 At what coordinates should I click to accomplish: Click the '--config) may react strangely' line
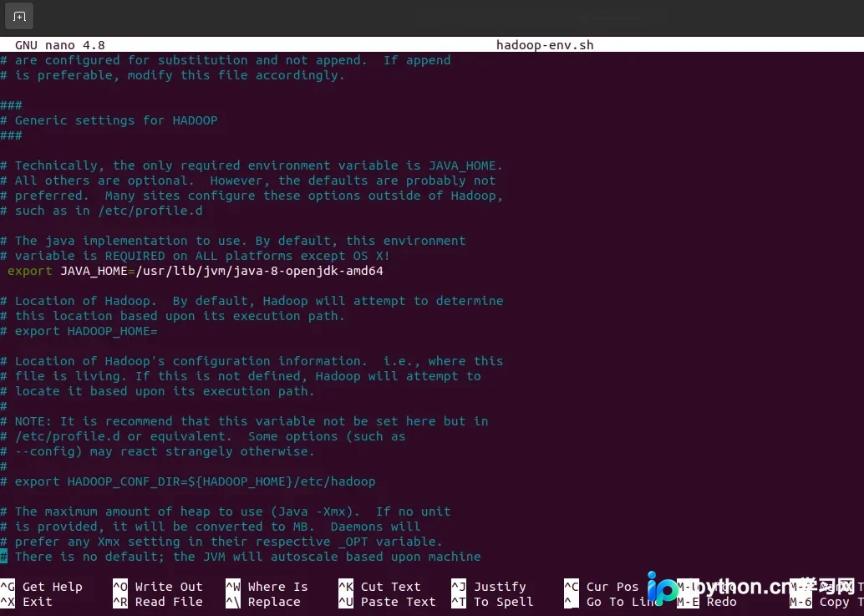tap(158, 452)
